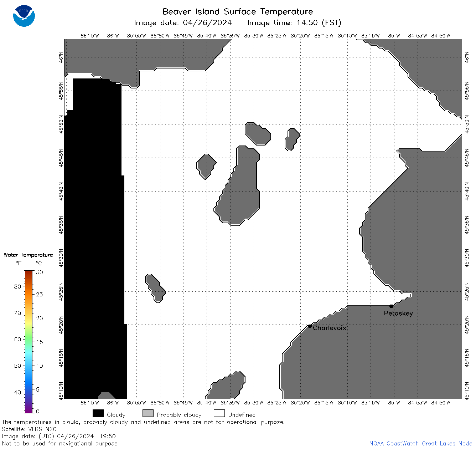Click the Charlevoix label on the map
Image resolution: width=476 pixels, height=449 pixels.
[x=330, y=328]
